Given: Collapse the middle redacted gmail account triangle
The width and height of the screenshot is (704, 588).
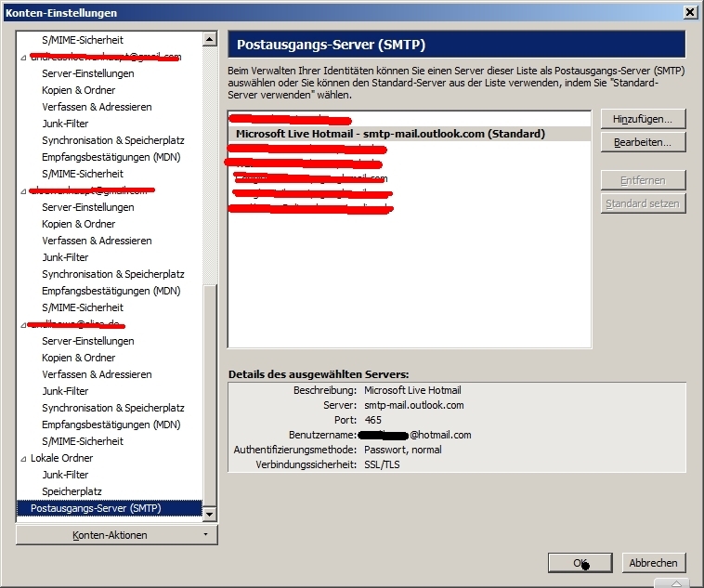Looking at the screenshot, I should 23,191.
